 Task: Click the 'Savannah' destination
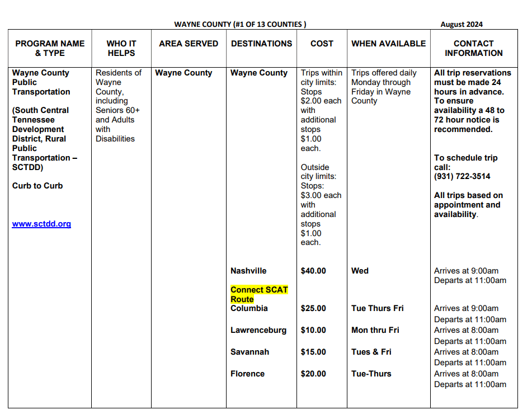[249, 352]
